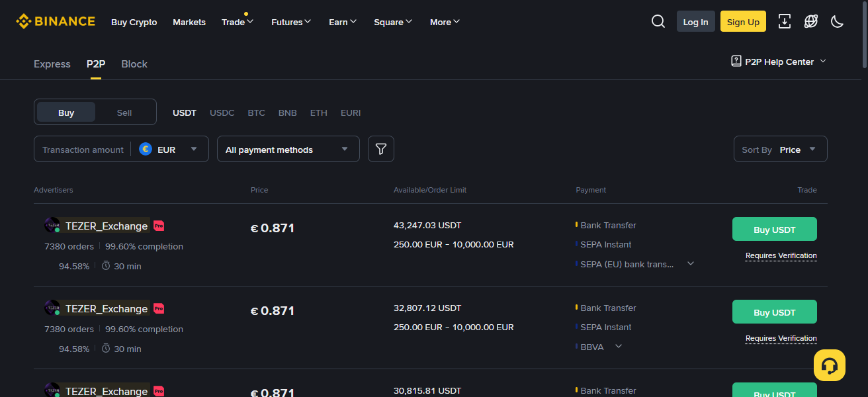Expand payment list after SEPA (EU) bank transfer

point(691,264)
